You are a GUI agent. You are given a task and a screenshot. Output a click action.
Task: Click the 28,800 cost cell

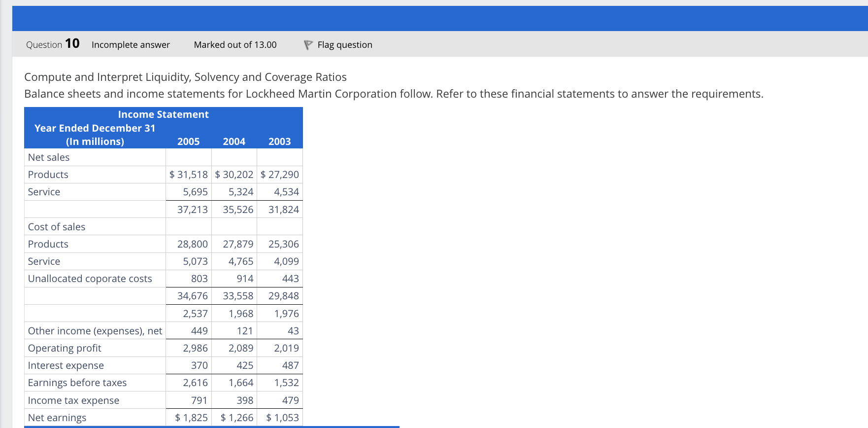click(189, 244)
